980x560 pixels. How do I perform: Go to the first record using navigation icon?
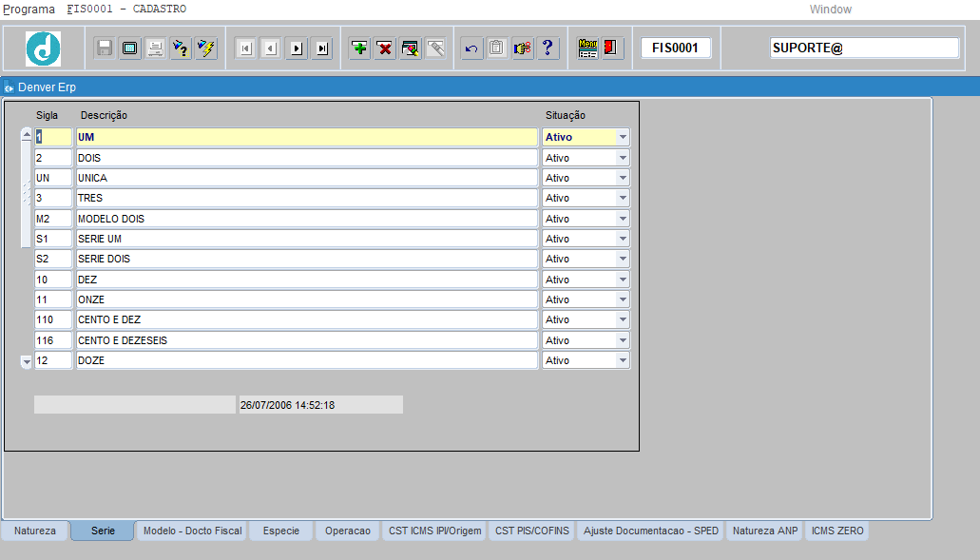245,48
